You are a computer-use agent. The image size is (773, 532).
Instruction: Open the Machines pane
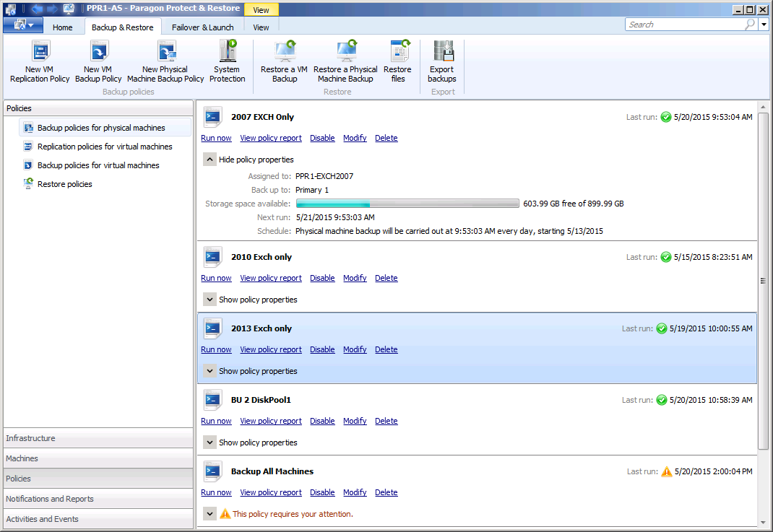pyautogui.click(x=98, y=458)
